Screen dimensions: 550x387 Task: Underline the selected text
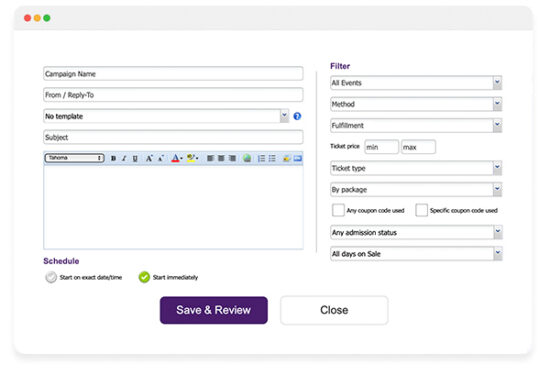click(135, 159)
